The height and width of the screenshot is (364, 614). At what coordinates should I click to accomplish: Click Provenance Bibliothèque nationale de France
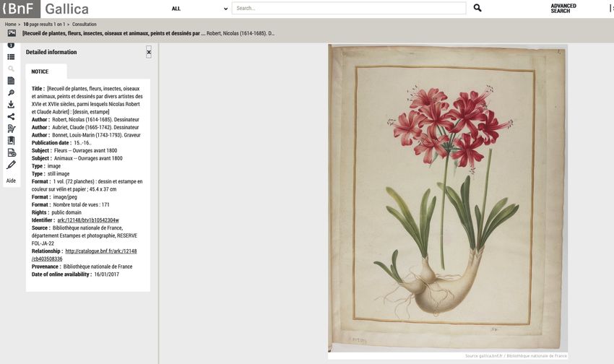click(98, 266)
